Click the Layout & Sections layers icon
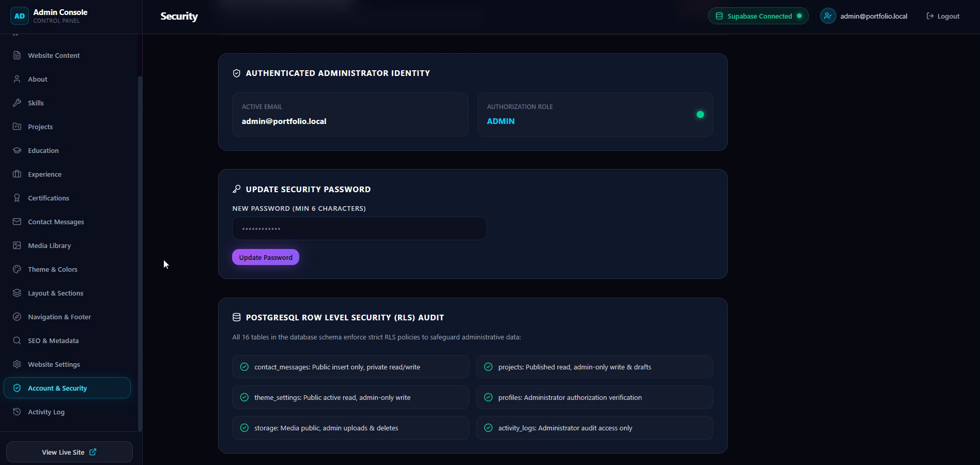The width and height of the screenshot is (980, 465). [17, 293]
